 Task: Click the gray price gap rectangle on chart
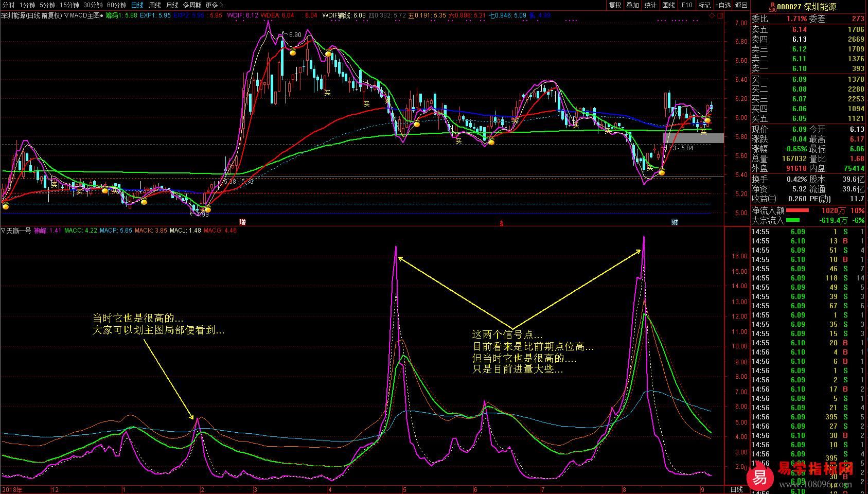point(693,138)
